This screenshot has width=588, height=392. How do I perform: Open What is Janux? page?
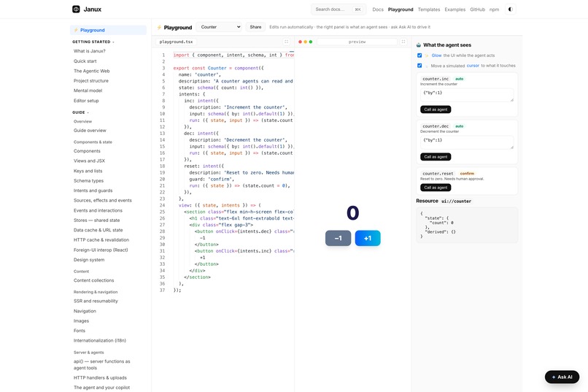click(89, 51)
